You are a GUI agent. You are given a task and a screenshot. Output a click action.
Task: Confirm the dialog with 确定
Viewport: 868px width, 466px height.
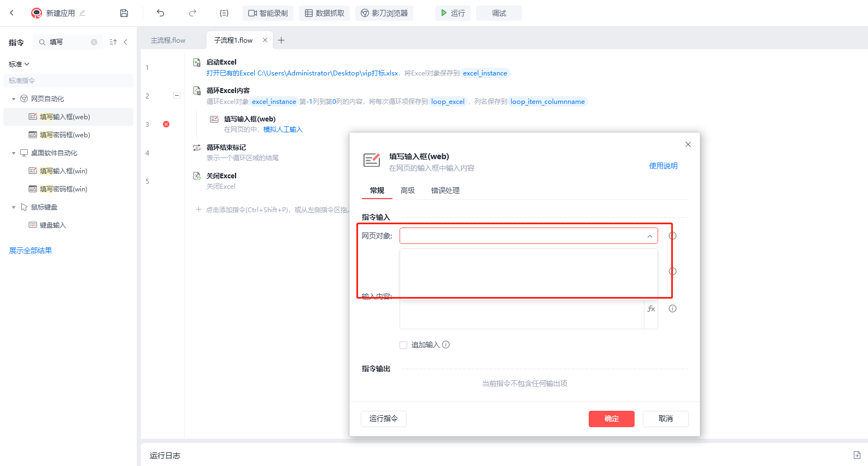(x=612, y=419)
